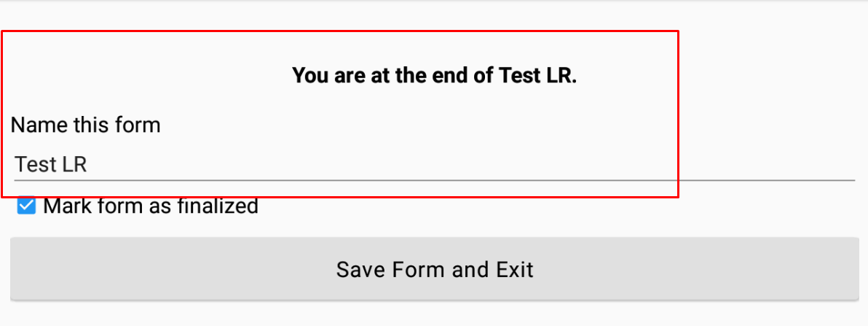Exit by clicking Save Form and Exit

point(434,269)
